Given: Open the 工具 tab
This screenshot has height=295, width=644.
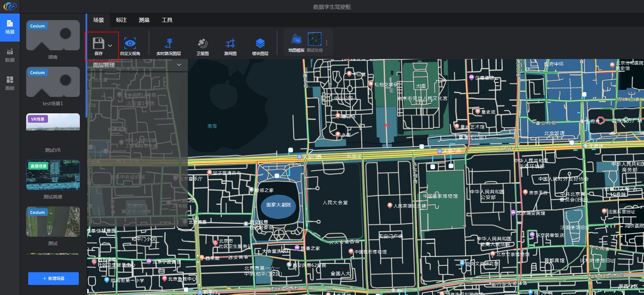Looking at the screenshot, I should (x=167, y=20).
